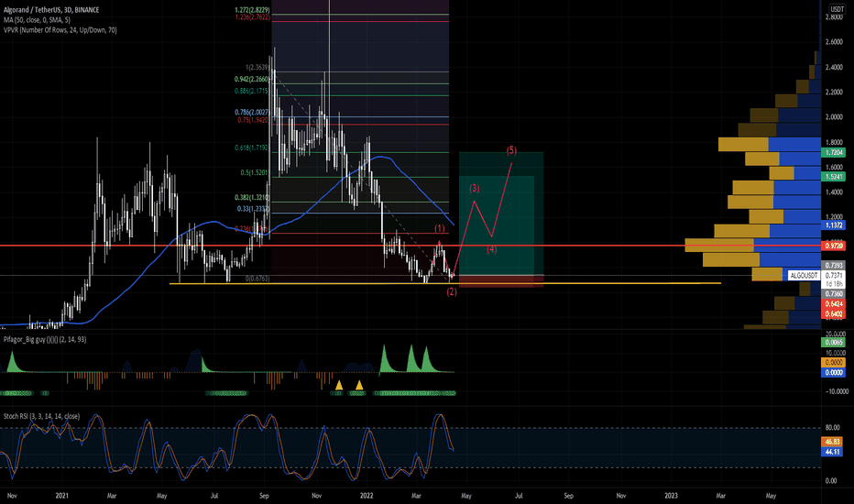Select the Elliott wave (2) label
854x504 pixels.
[452, 292]
